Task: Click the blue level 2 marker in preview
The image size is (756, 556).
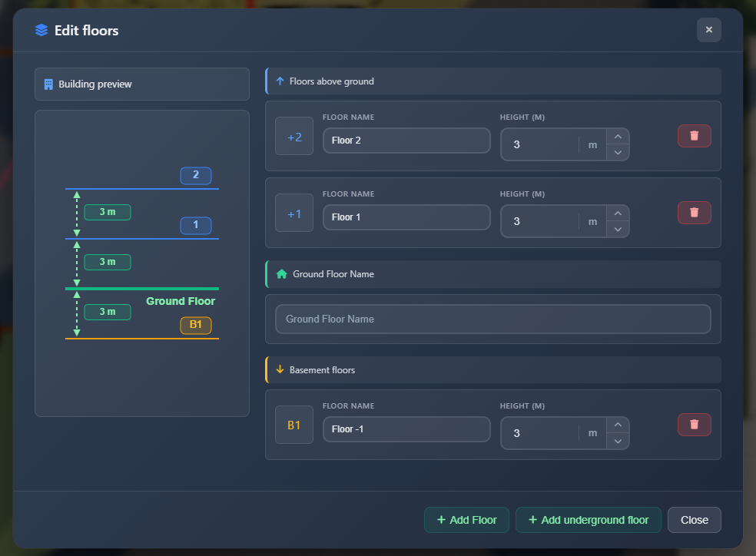Action: 196,175
